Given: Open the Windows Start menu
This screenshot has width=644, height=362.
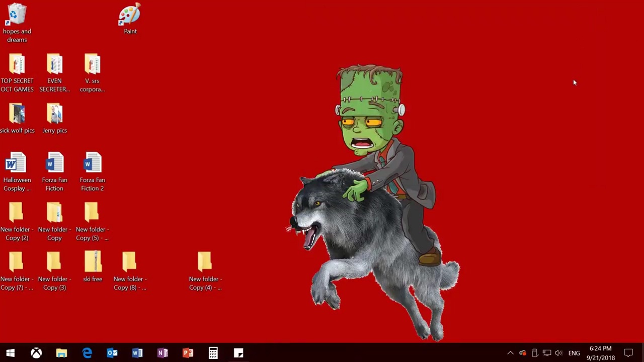Looking at the screenshot, I should point(11,353).
